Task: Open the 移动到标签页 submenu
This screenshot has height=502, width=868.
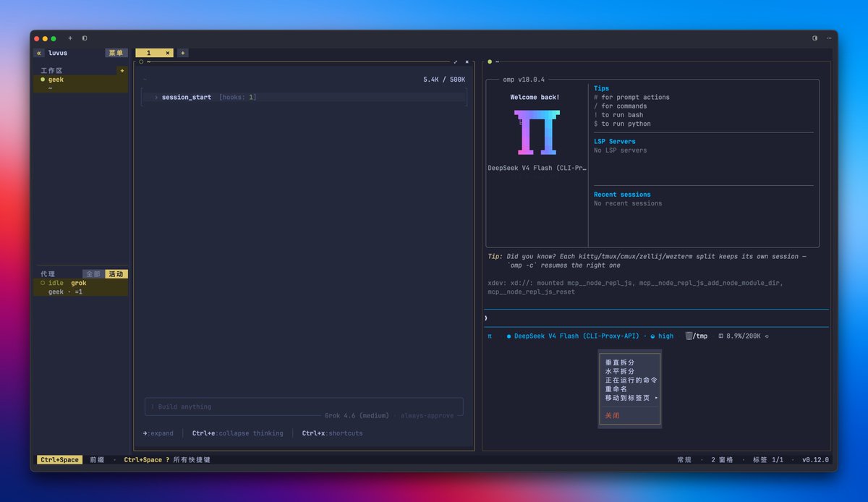Action: pos(629,398)
